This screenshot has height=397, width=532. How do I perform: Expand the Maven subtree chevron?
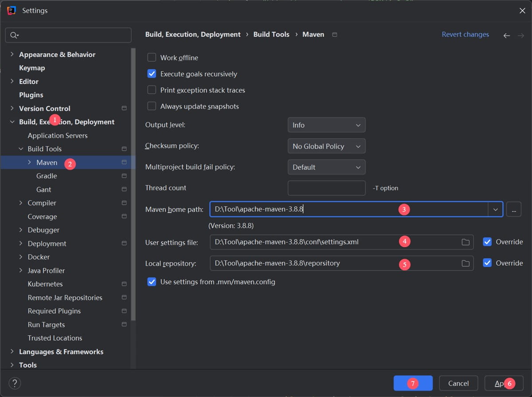pos(30,162)
